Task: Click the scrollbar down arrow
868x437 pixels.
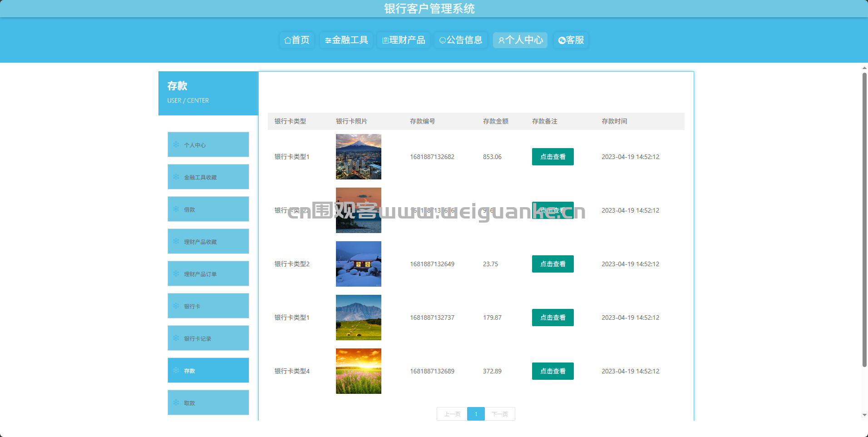Action: 864,415
